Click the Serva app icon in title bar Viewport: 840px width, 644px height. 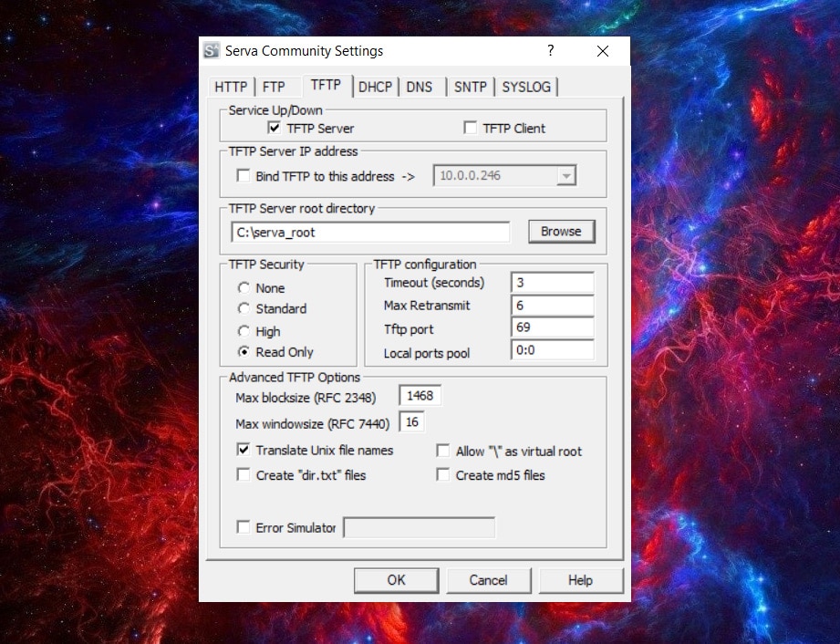pos(212,51)
